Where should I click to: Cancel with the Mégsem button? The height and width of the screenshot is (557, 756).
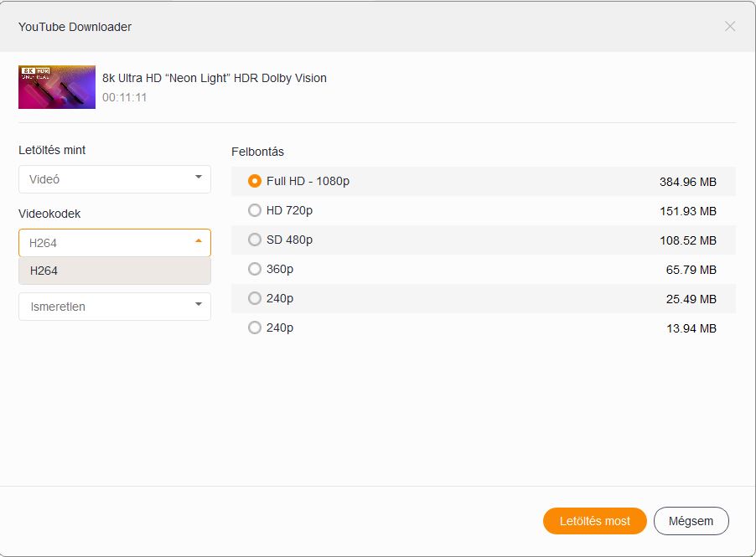click(691, 521)
